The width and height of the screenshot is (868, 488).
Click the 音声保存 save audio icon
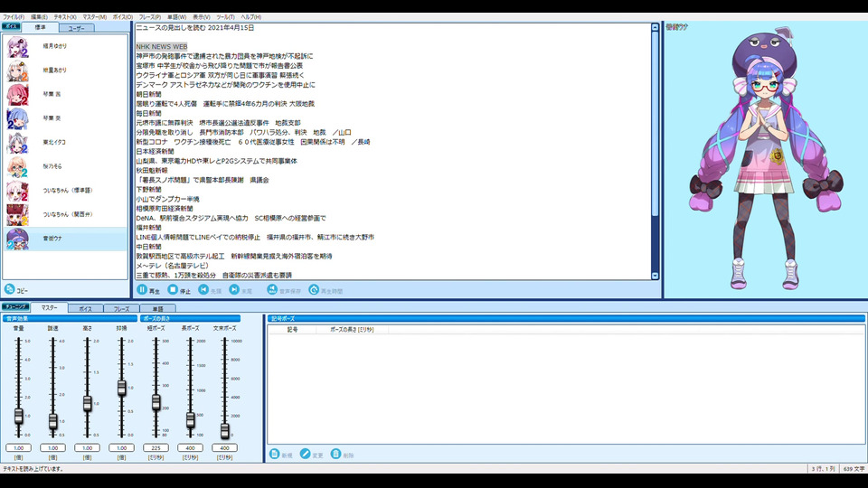pyautogui.click(x=272, y=289)
